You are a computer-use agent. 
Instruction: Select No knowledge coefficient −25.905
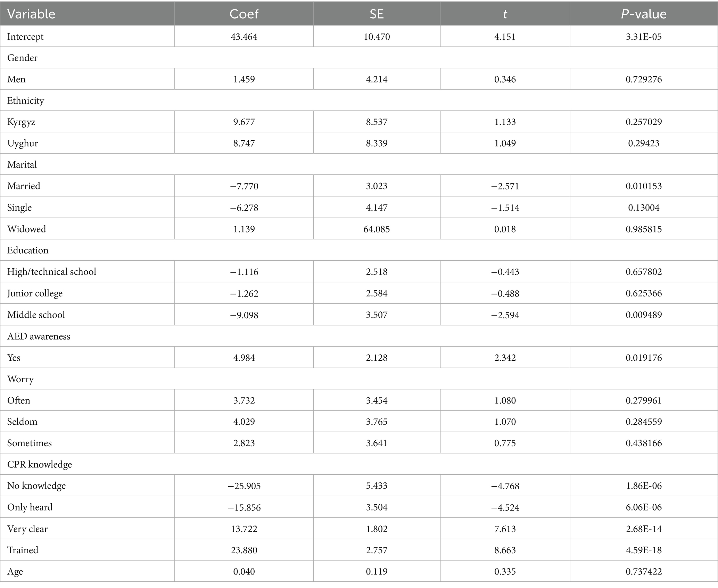coord(244,485)
